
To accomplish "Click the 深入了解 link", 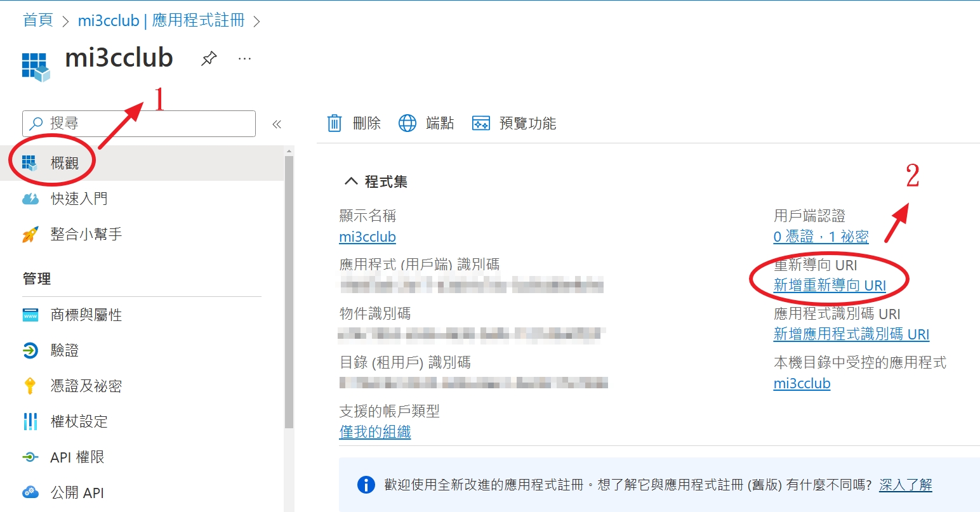I will 906,485.
